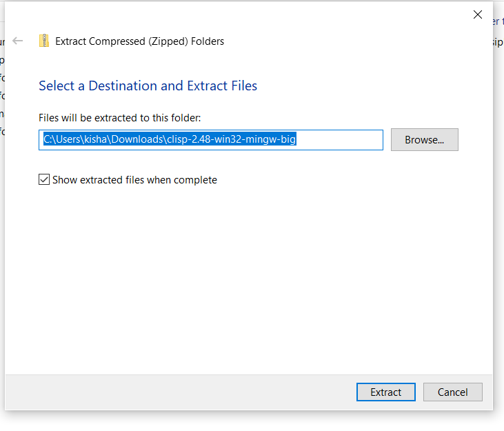Uncheck the Show extracted files checkbox
Image resolution: width=504 pixels, height=431 pixels.
pos(45,180)
